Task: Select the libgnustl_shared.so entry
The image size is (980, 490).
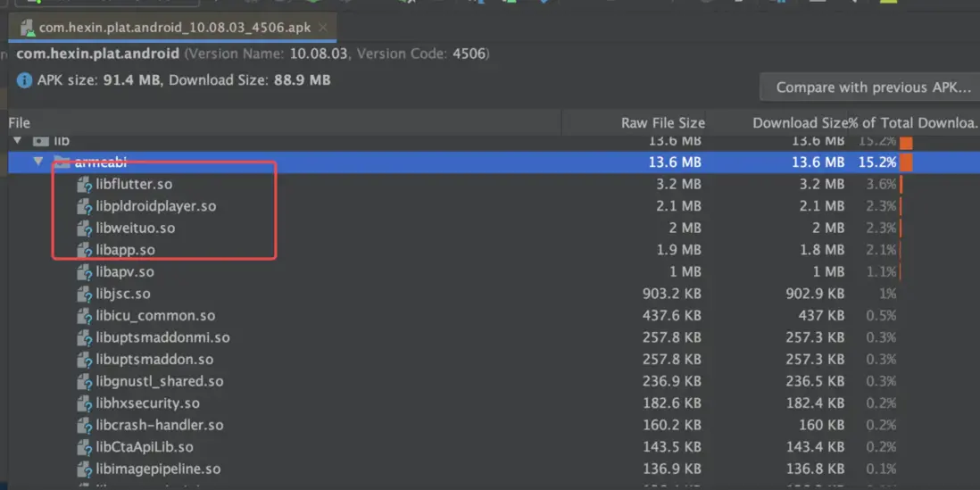Action: tap(160, 381)
